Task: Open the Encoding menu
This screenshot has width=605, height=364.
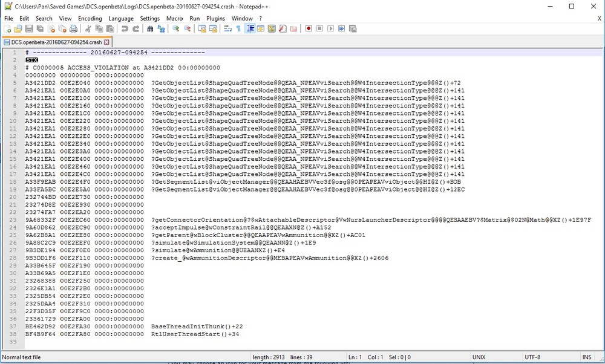Action: 90,18
